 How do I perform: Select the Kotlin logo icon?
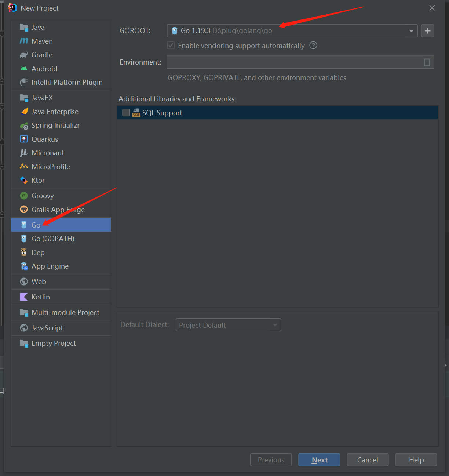(24, 297)
